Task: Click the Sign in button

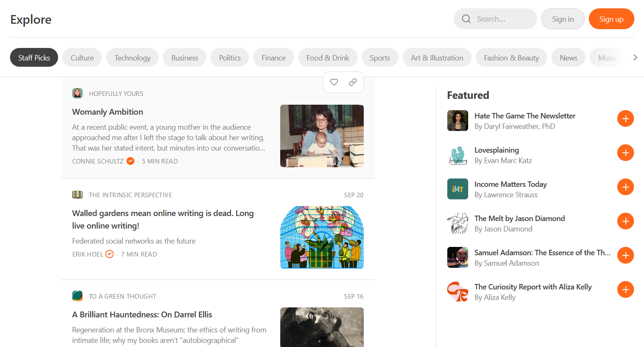Action: (563, 19)
